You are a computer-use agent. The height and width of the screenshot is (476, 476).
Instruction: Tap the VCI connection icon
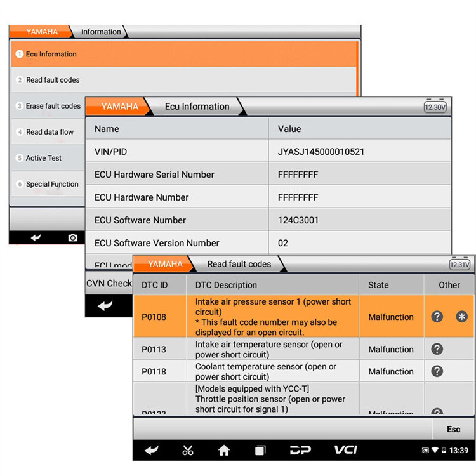pyautogui.click(x=346, y=449)
